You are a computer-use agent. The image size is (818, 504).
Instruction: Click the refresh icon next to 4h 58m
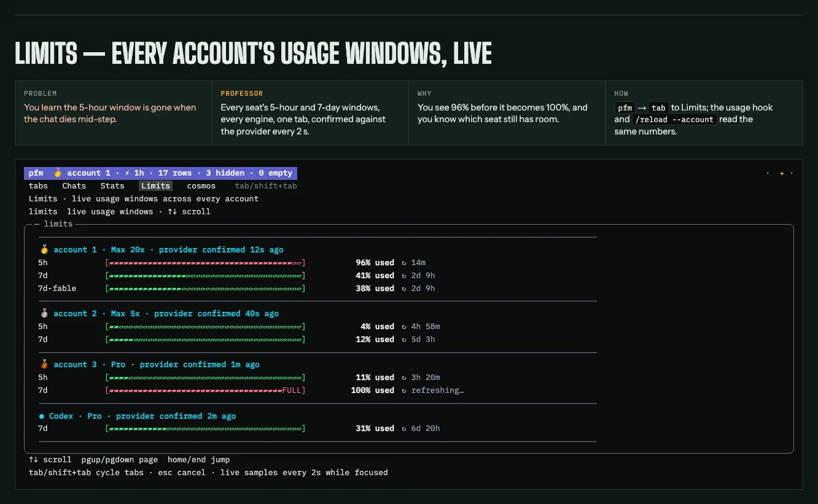404,327
